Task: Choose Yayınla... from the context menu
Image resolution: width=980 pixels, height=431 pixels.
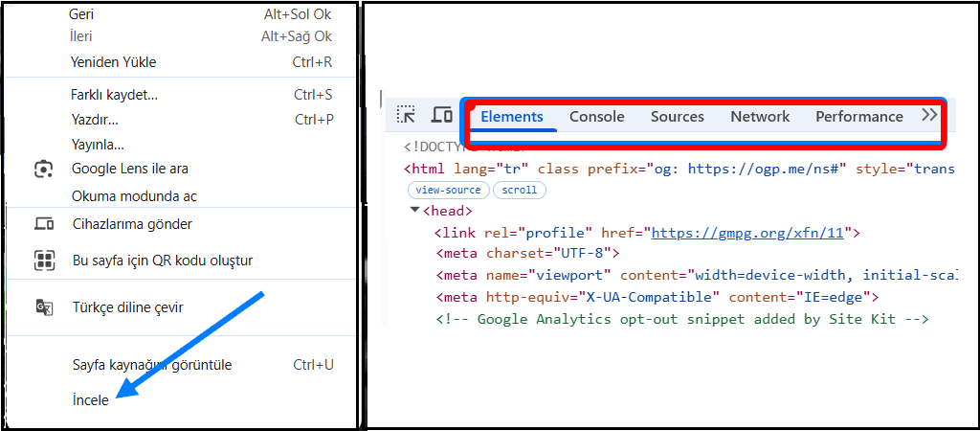Action: tap(98, 146)
